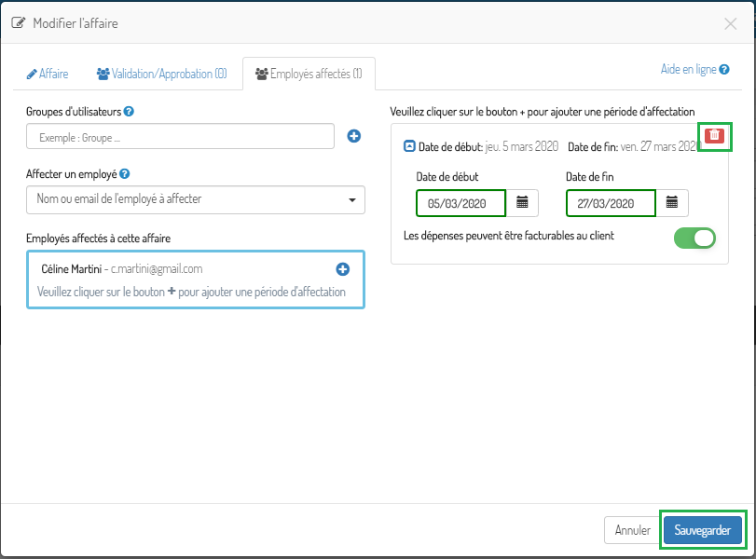
Task: Click the red trash delete period icon
Action: pos(715,135)
